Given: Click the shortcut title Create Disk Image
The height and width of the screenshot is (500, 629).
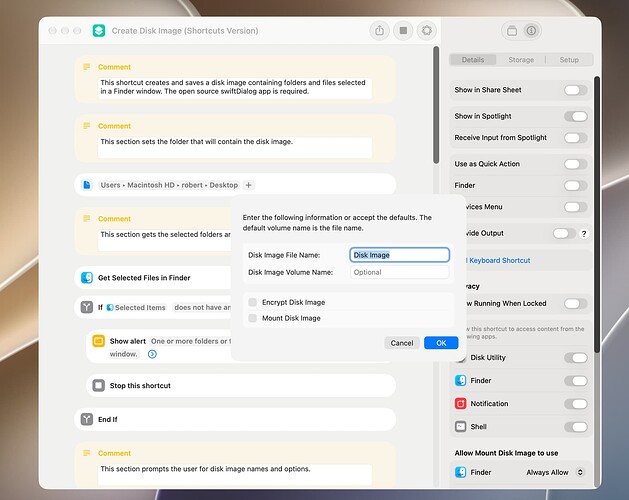Looking at the screenshot, I should click(x=185, y=30).
